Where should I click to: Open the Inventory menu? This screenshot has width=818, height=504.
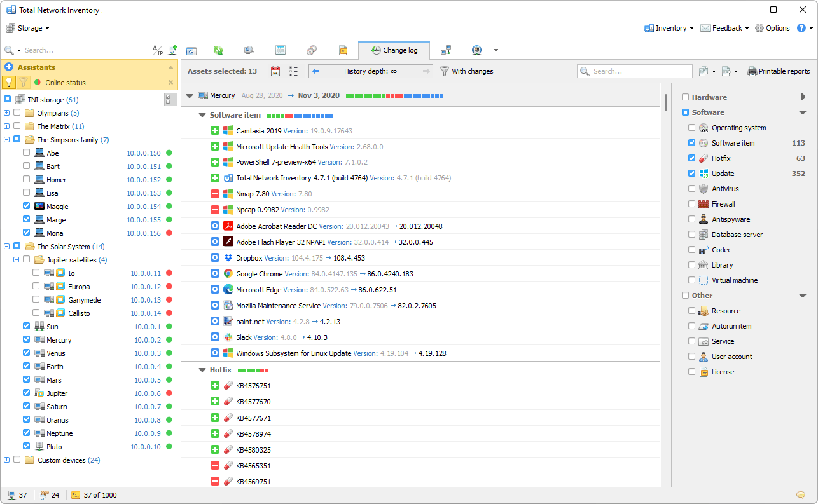coord(669,28)
